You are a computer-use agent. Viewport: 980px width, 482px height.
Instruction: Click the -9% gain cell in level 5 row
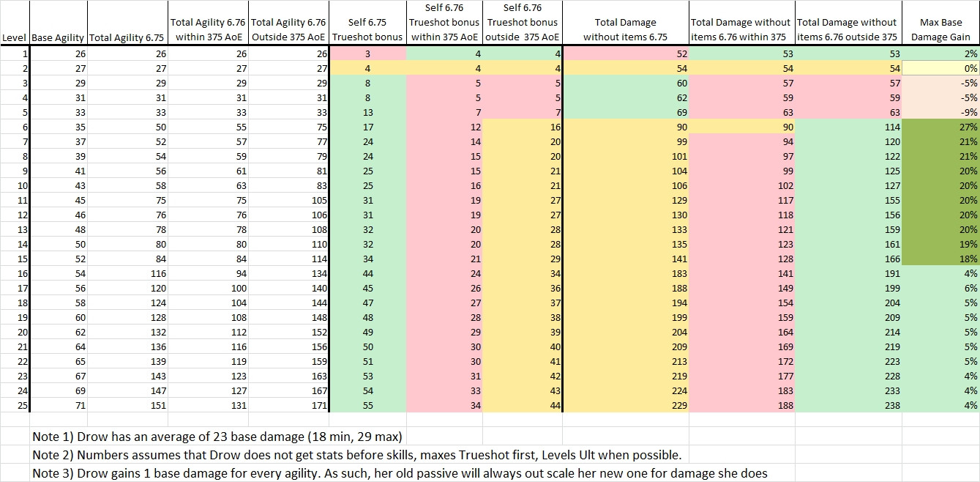[x=940, y=112]
